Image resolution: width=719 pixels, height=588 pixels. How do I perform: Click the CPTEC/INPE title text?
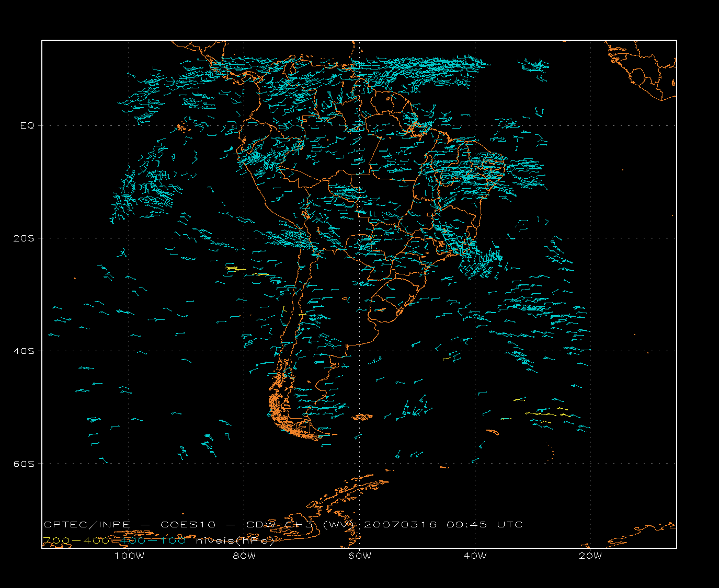coord(87,524)
